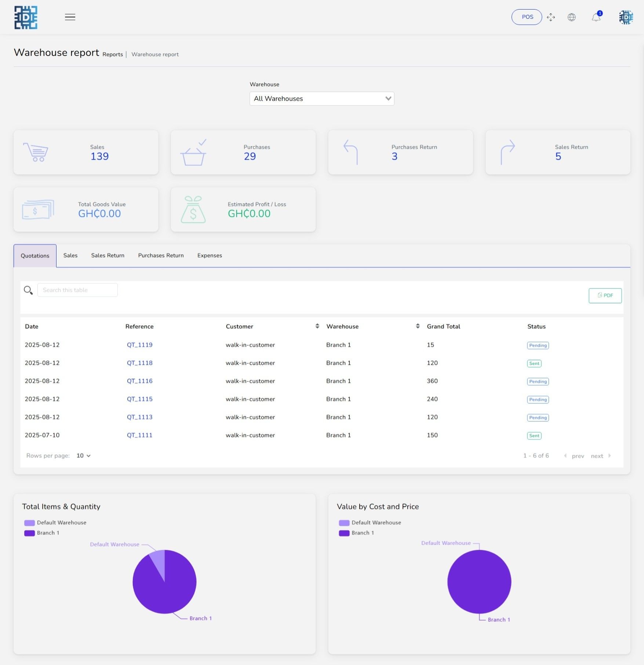Screen dimensions: 644x665
Task: Switch to the Sales tab
Action: point(70,255)
